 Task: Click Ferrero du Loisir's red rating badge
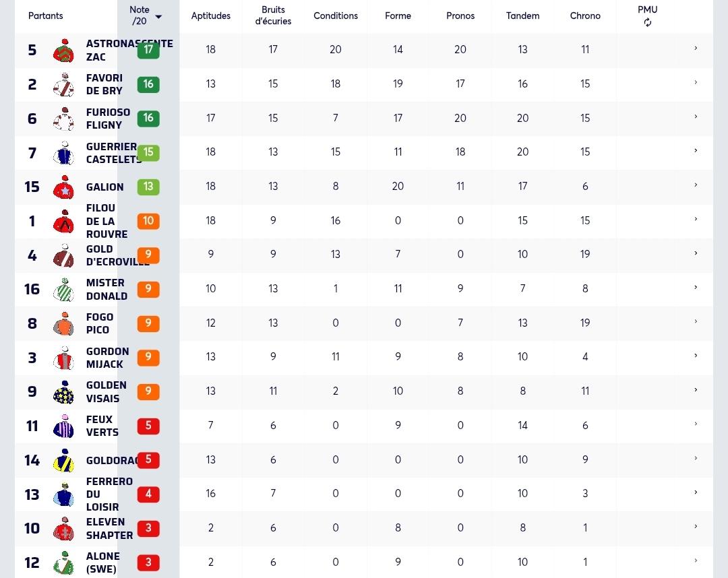(x=148, y=494)
